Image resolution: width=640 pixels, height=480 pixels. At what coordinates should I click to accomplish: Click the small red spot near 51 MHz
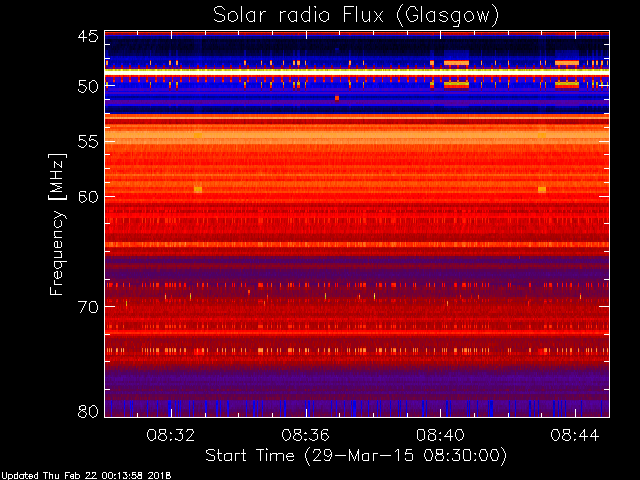337,98
